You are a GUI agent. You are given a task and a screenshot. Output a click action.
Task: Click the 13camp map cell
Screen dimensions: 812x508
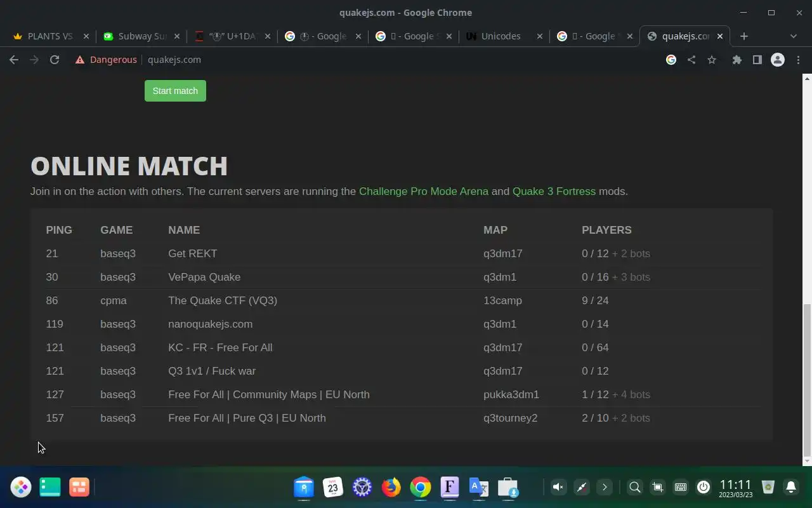[502, 300]
